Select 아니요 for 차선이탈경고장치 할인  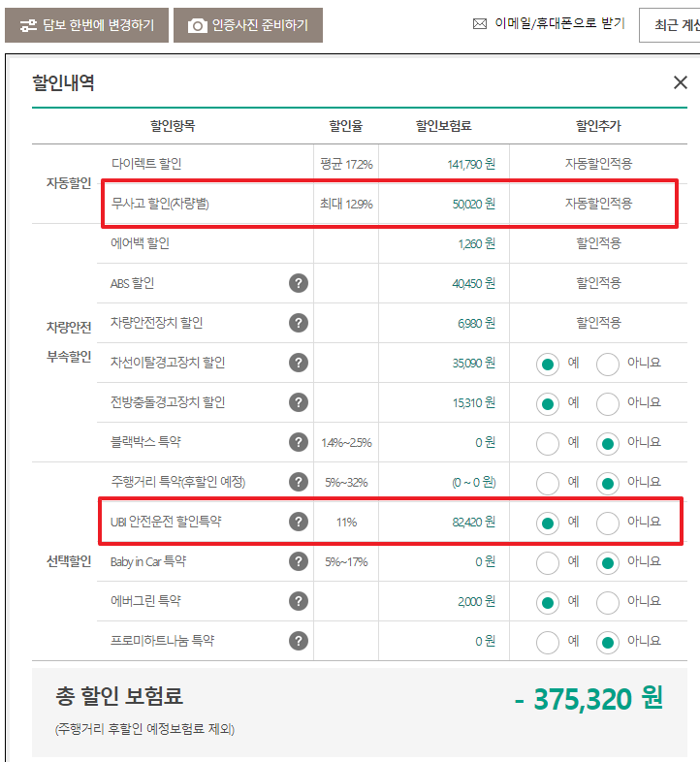click(x=608, y=364)
